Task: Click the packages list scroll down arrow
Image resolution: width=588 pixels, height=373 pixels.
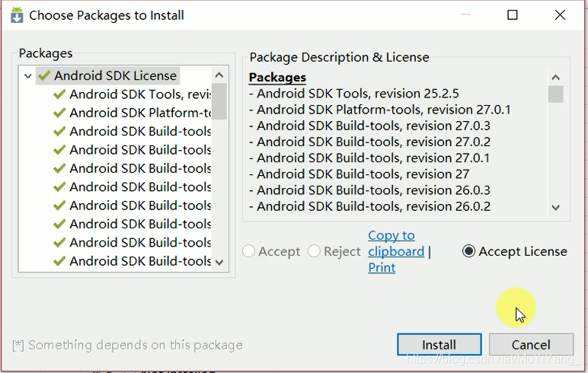Action: [x=219, y=262]
